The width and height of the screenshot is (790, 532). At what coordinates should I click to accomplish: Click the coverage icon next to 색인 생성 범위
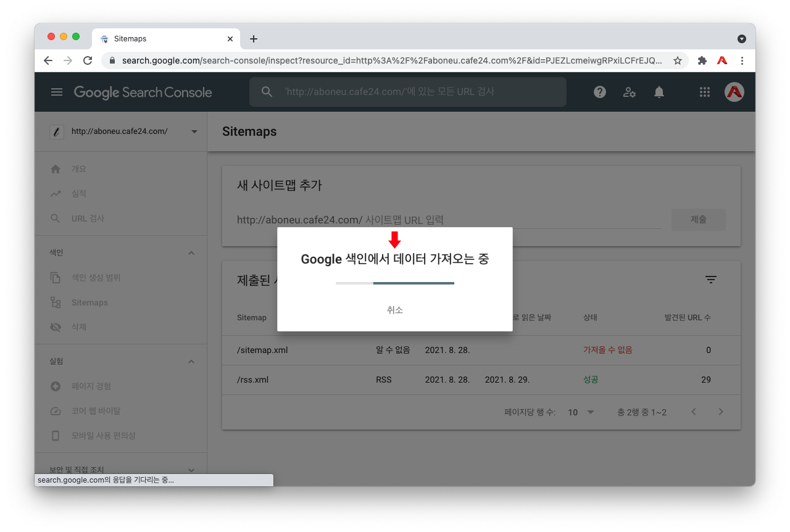pos(56,278)
